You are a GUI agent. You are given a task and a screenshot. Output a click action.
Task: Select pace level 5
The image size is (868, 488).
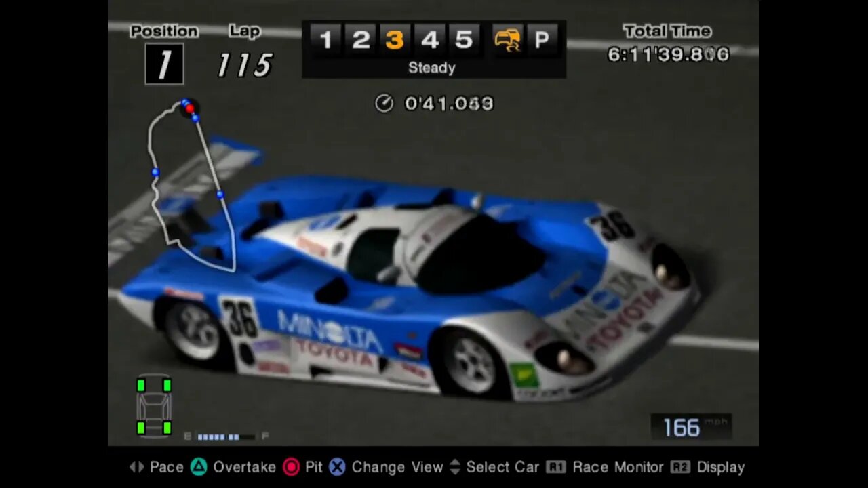(464, 39)
